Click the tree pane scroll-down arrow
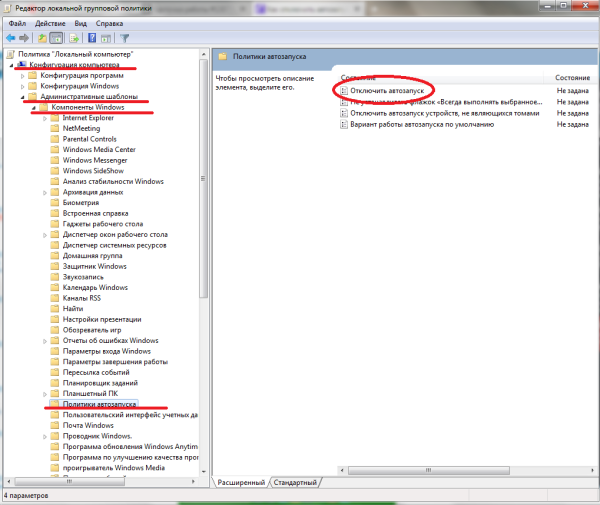The width and height of the screenshot is (600, 505). pyautogui.click(x=203, y=471)
